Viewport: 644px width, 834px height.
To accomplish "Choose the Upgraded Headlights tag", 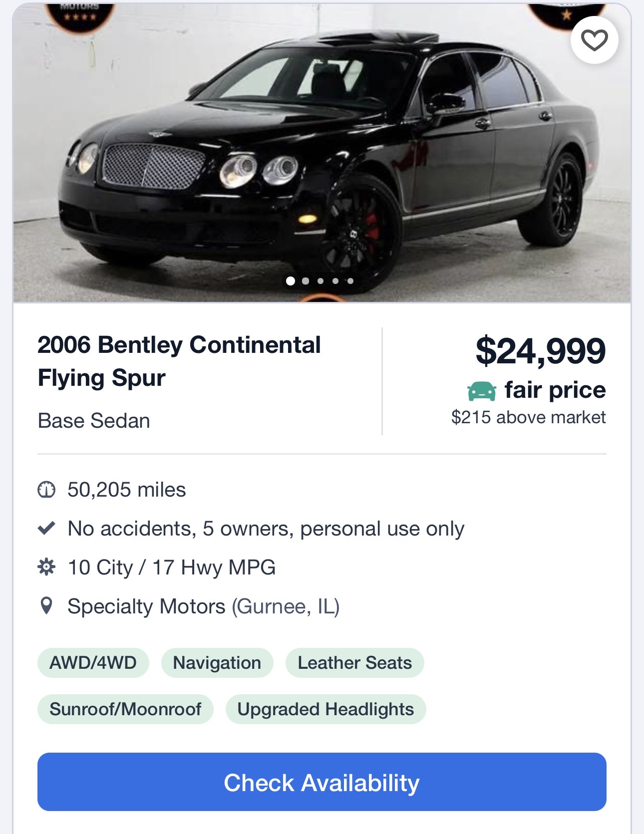I will (x=325, y=709).
